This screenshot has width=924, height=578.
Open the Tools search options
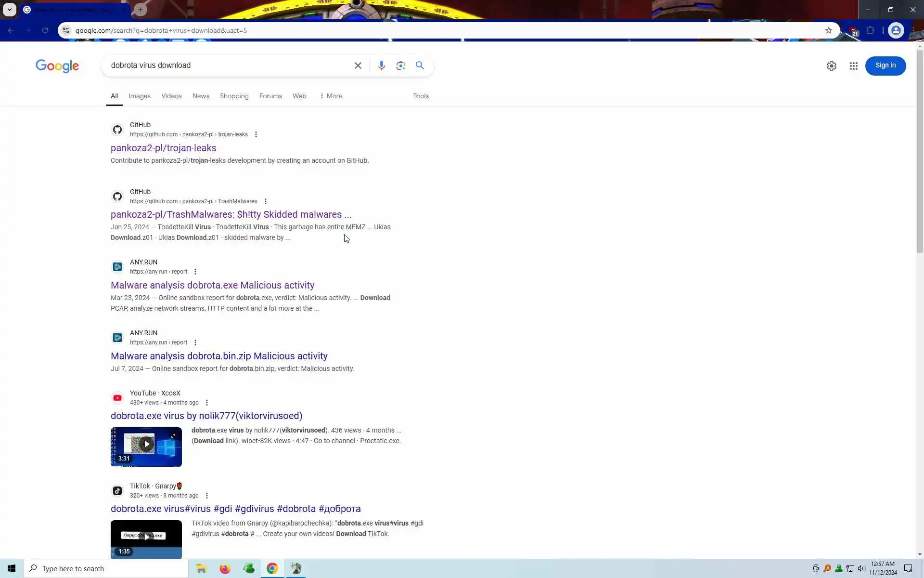[x=421, y=96]
